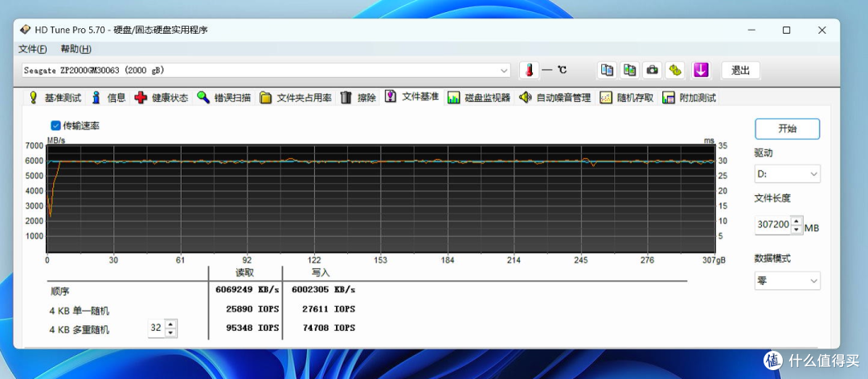Copy info to clipboard icon
868x379 pixels.
[608, 71]
